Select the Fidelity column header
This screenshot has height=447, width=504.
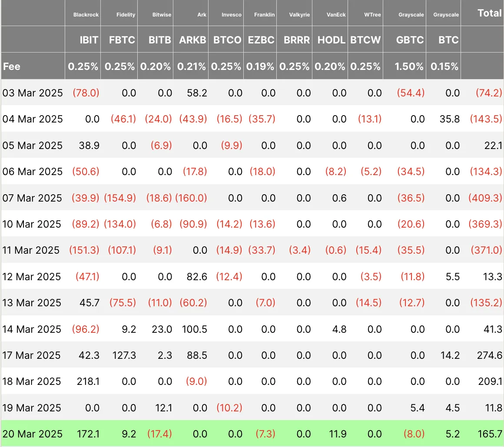(126, 15)
